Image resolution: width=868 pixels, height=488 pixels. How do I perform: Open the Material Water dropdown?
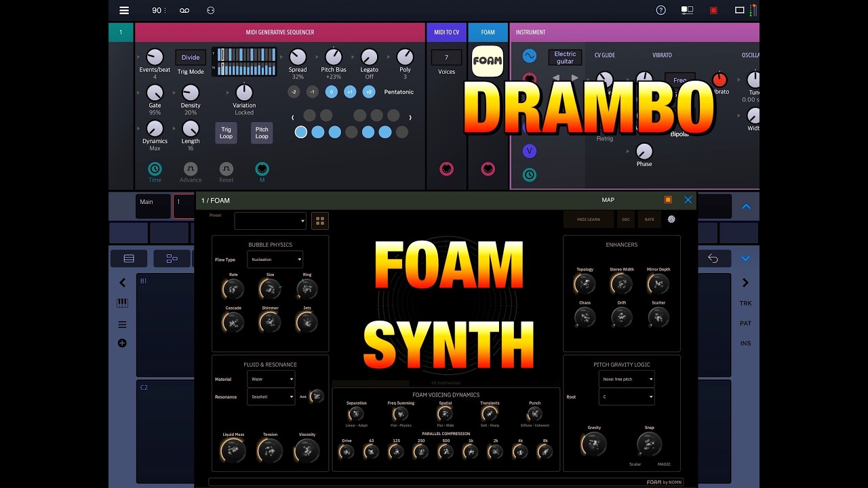pos(271,380)
